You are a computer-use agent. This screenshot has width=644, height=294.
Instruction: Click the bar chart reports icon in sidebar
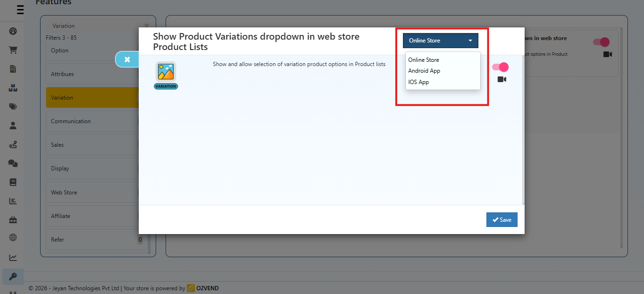tap(12, 201)
